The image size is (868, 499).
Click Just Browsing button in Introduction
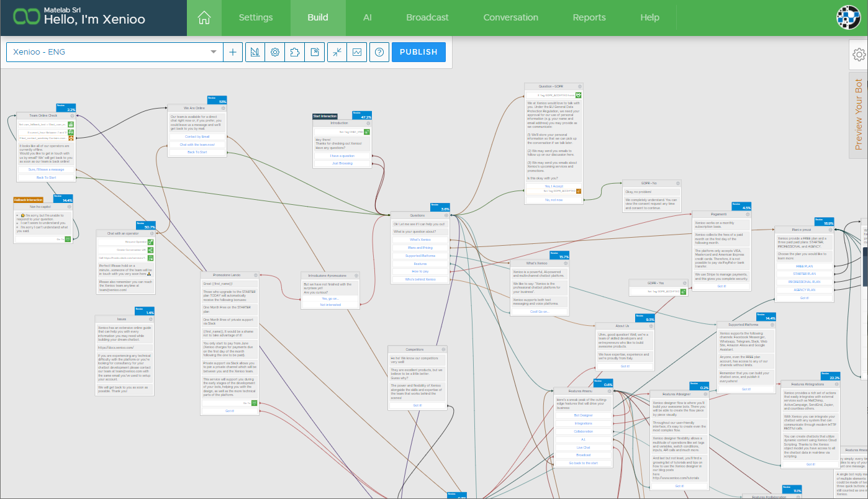tap(342, 164)
